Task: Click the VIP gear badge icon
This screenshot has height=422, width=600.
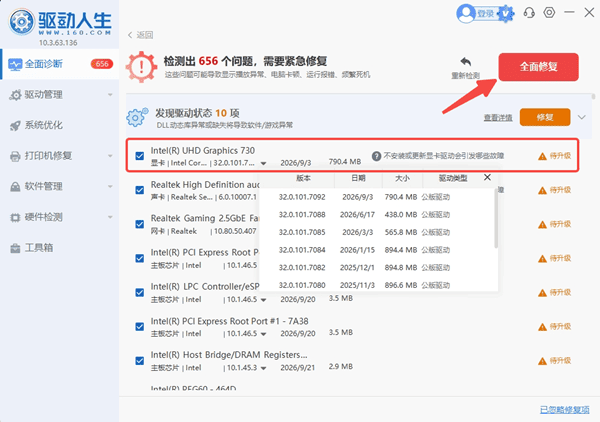Action: tap(506, 14)
